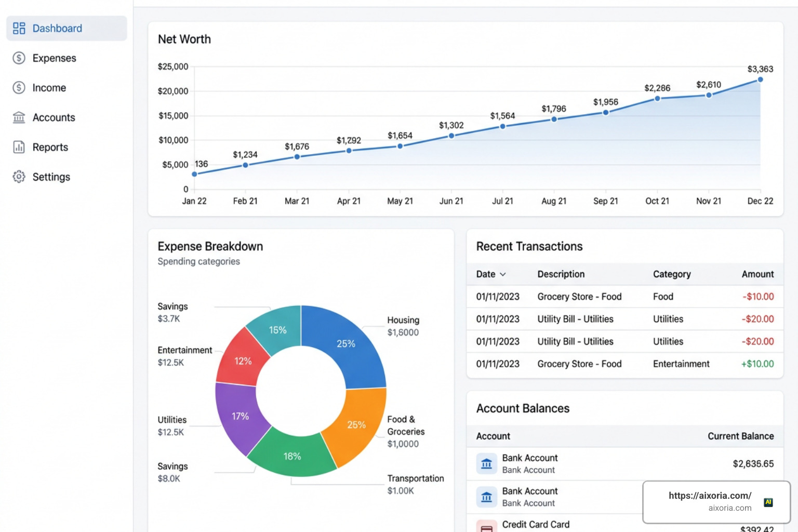Click the Oct 21 data point $2,286
Viewport: 798px width, 532px height.
657,98
